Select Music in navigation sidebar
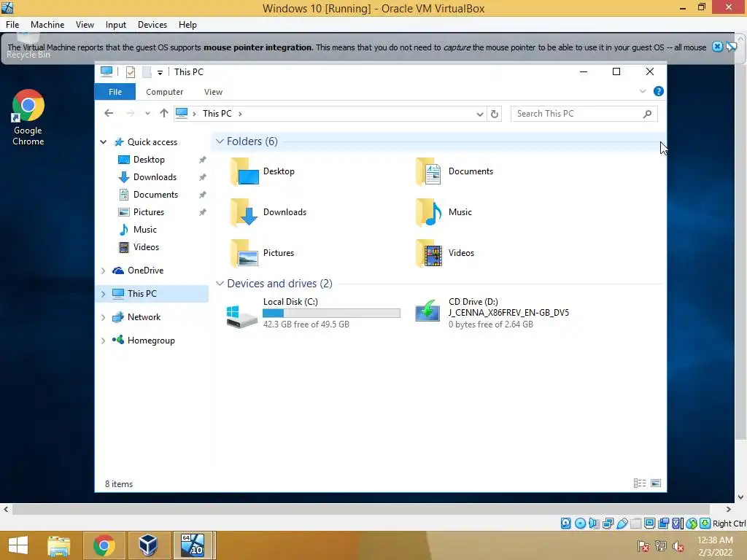The image size is (747, 560). tap(145, 230)
